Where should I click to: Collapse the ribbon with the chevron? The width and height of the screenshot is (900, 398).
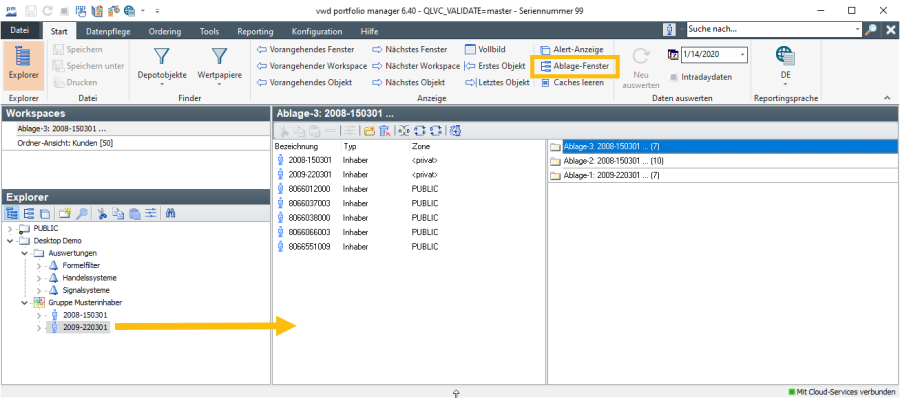(x=887, y=99)
